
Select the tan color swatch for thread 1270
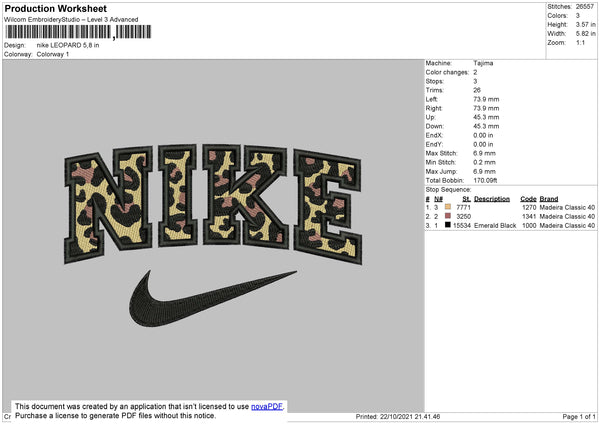448,207
